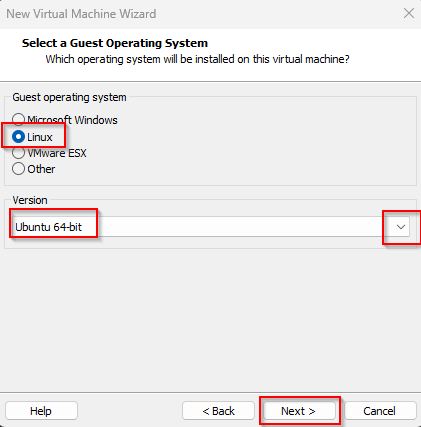Click the Help button
421x427 pixels.
click(x=41, y=411)
